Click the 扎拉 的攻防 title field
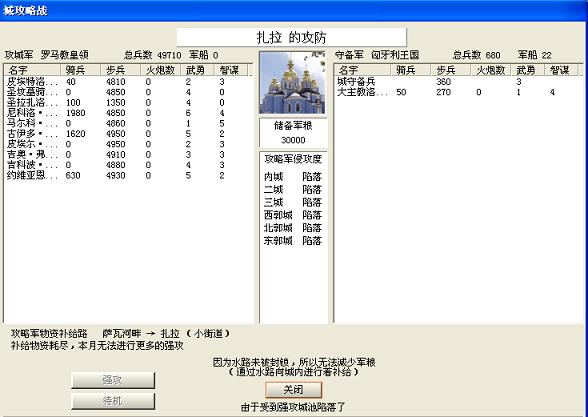The image size is (588, 417). pyautogui.click(x=291, y=37)
